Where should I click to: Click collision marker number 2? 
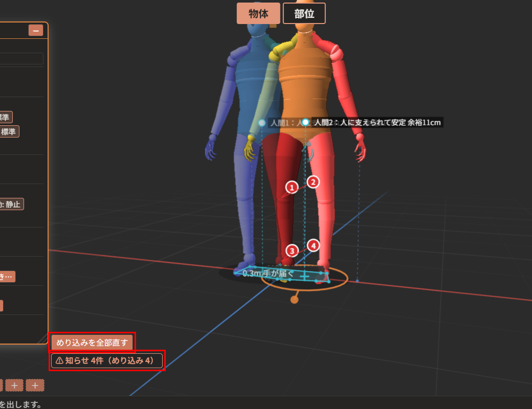313,183
